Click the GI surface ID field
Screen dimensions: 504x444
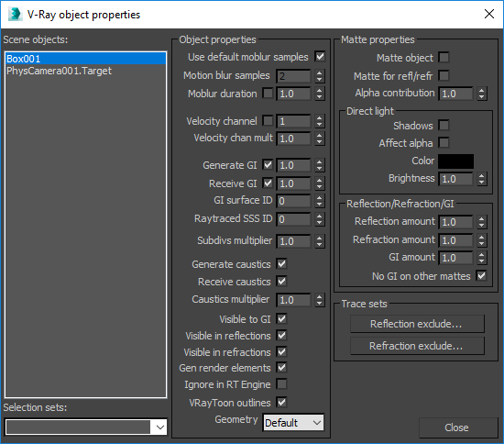[x=293, y=201]
